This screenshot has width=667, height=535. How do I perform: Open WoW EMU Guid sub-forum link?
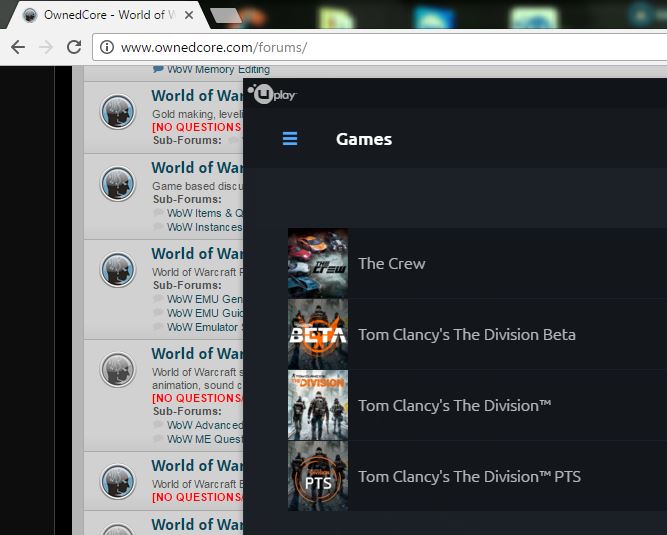205,313
